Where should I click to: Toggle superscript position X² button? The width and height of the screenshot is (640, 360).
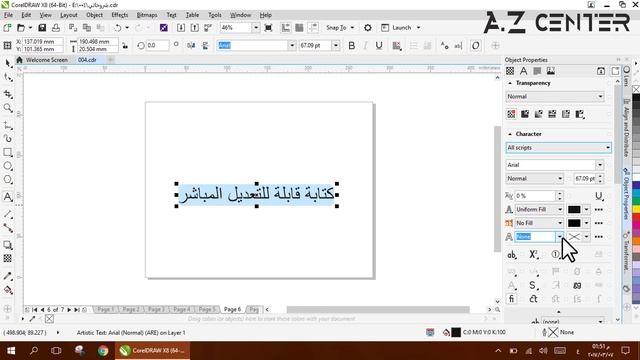tap(533, 254)
